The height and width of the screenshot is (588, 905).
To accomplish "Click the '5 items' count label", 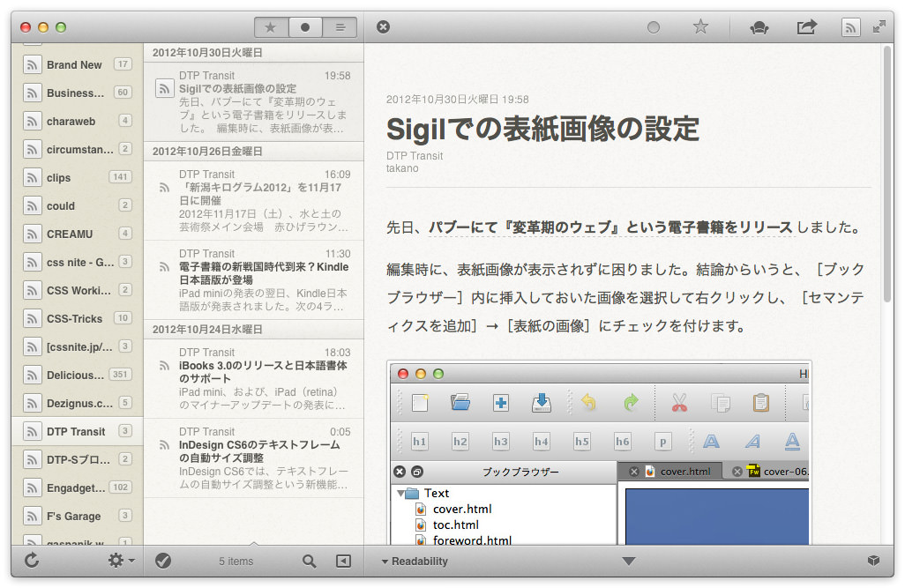I will 236,562.
